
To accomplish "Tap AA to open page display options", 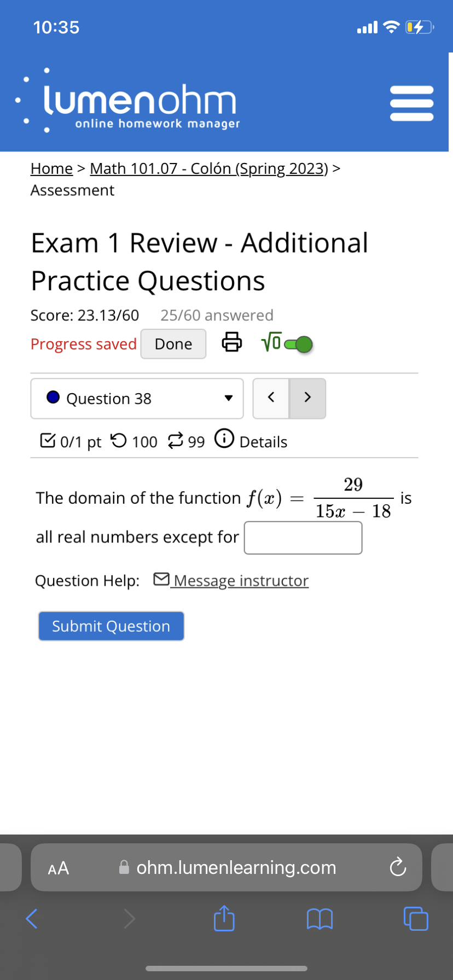I will tap(57, 867).
